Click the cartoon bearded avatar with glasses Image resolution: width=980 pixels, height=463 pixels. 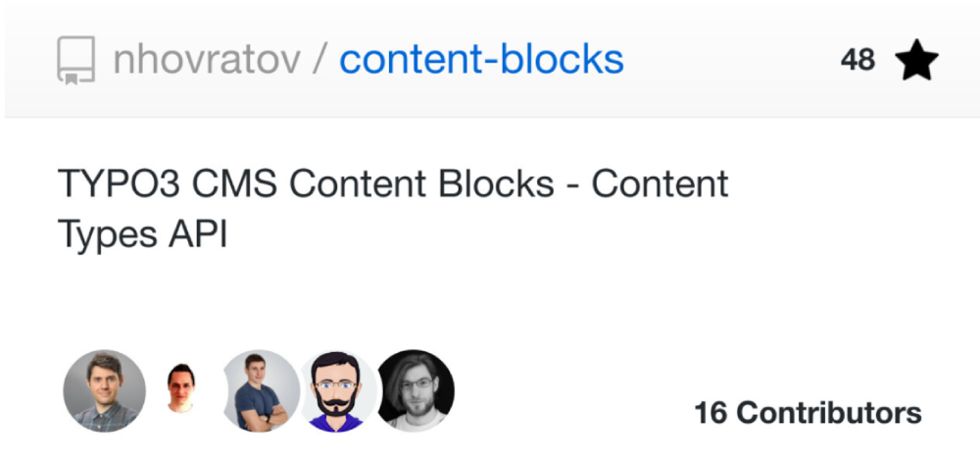coord(337,391)
